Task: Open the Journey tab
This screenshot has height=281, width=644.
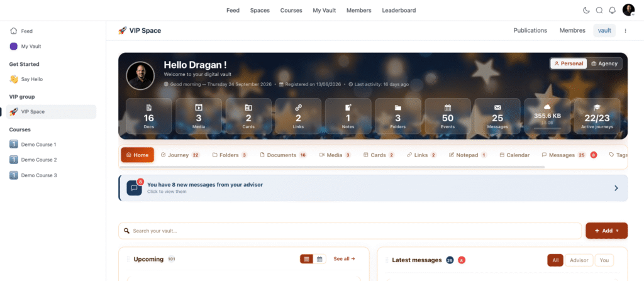Action: [180, 155]
